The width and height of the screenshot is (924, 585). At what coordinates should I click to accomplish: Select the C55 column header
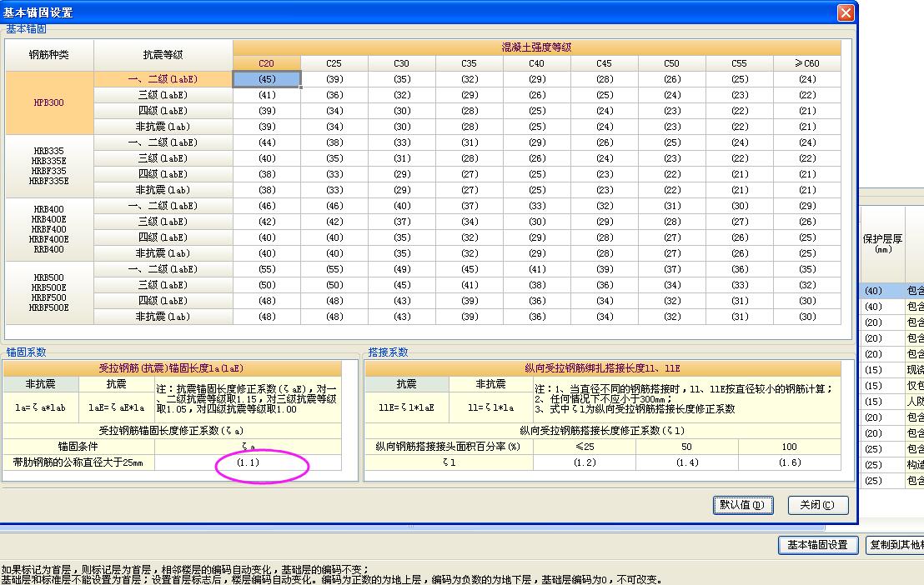pos(739,63)
